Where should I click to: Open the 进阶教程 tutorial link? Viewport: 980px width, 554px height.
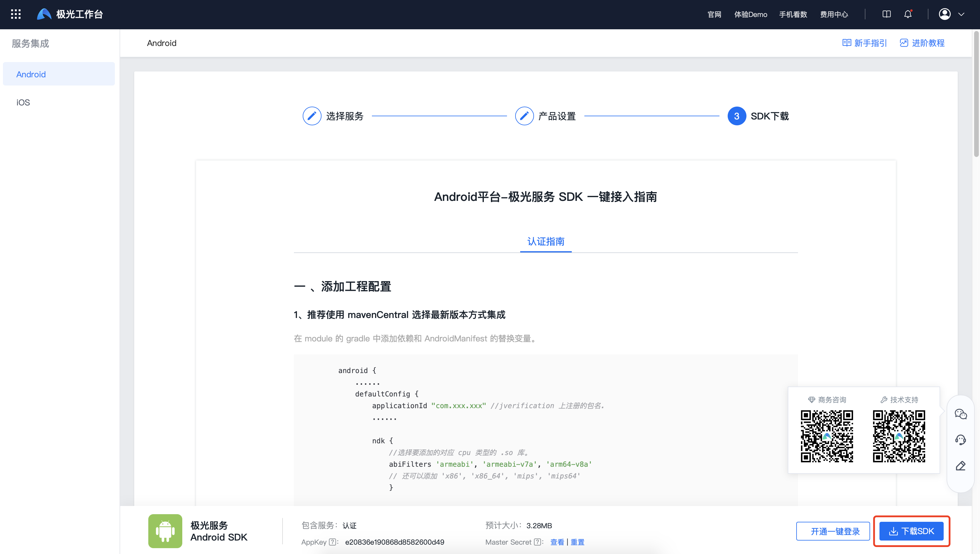click(922, 43)
